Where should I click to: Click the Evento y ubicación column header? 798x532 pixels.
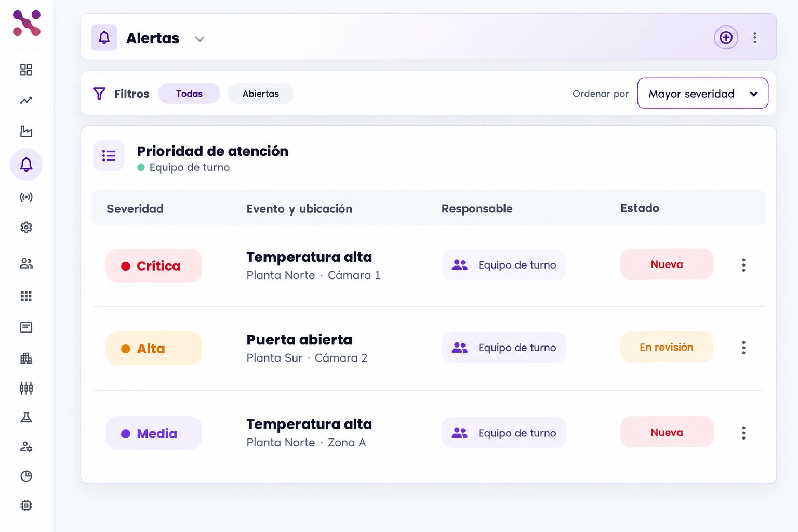(x=299, y=209)
